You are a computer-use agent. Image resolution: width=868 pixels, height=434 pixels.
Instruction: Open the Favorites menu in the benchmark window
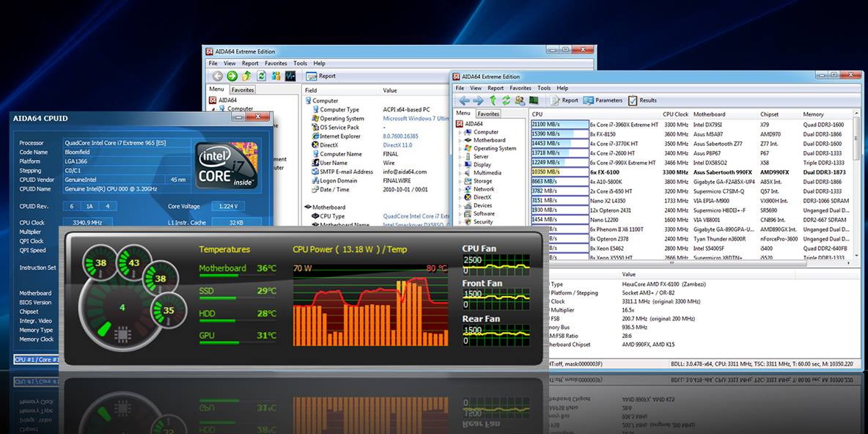click(521, 88)
